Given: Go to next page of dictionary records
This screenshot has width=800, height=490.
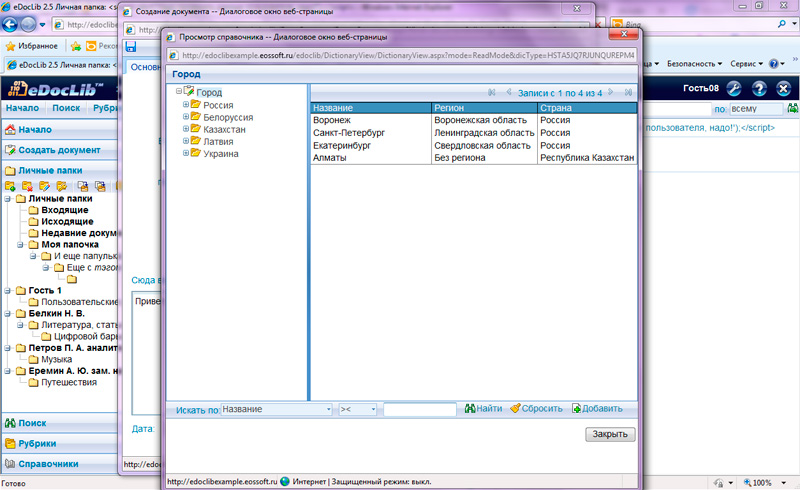Looking at the screenshot, I should tap(611, 92).
